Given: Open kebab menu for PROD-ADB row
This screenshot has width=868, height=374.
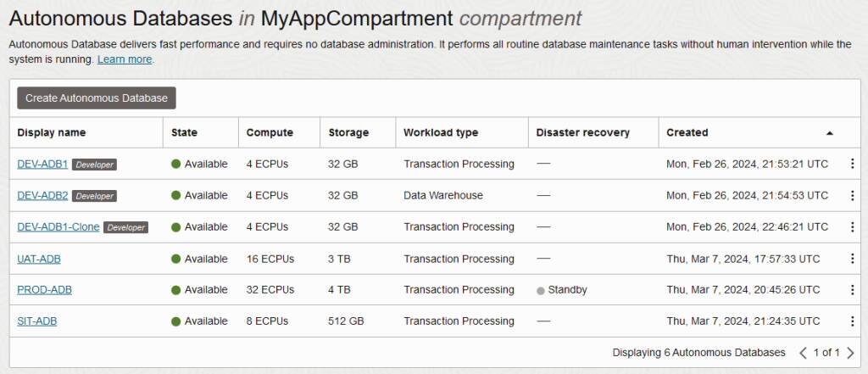Looking at the screenshot, I should coord(852,290).
